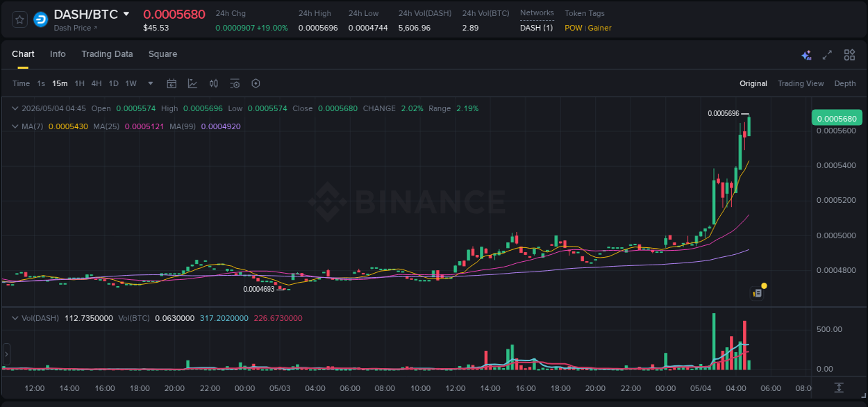Click the CHANGE value 2.02%
The width and height of the screenshot is (868, 407).
click(x=412, y=108)
